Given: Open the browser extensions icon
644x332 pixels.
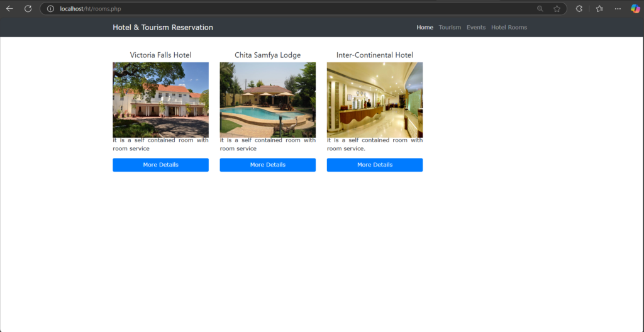Looking at the screenshot, I should [x=579, y=9].
